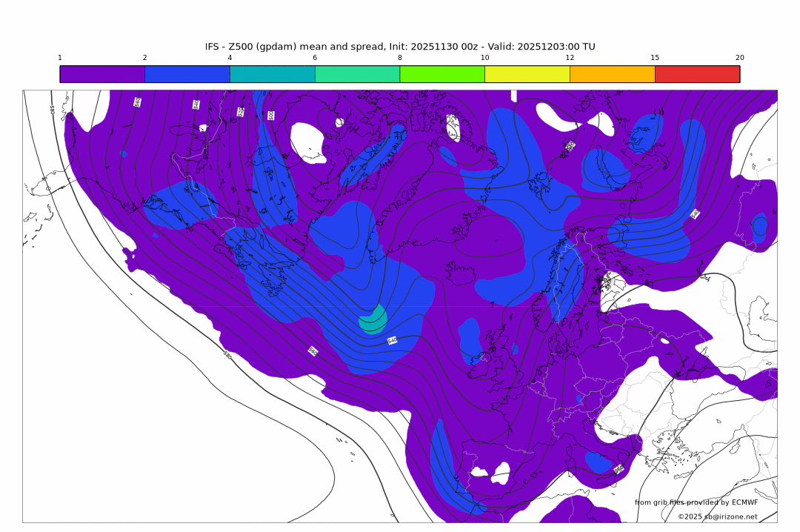This screenshot has height=532, width=800.
Task: Select the teal 4–6 colorbar segment
Action: coord(273,74)
